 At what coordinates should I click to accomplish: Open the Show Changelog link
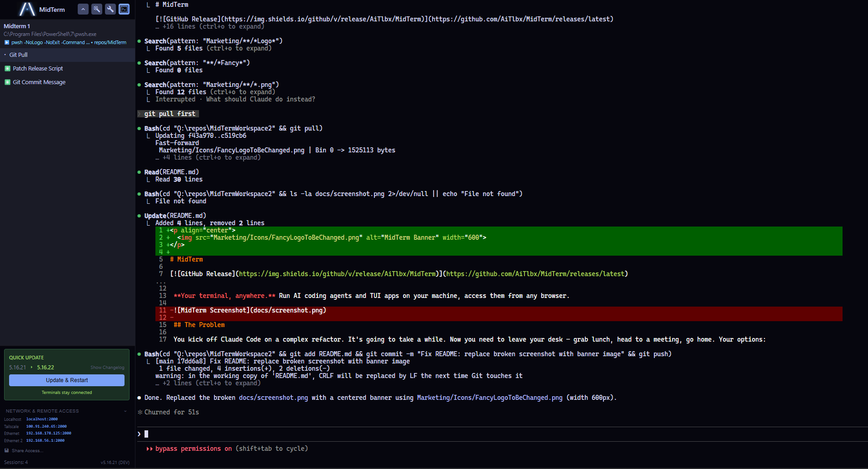[107, 367]
